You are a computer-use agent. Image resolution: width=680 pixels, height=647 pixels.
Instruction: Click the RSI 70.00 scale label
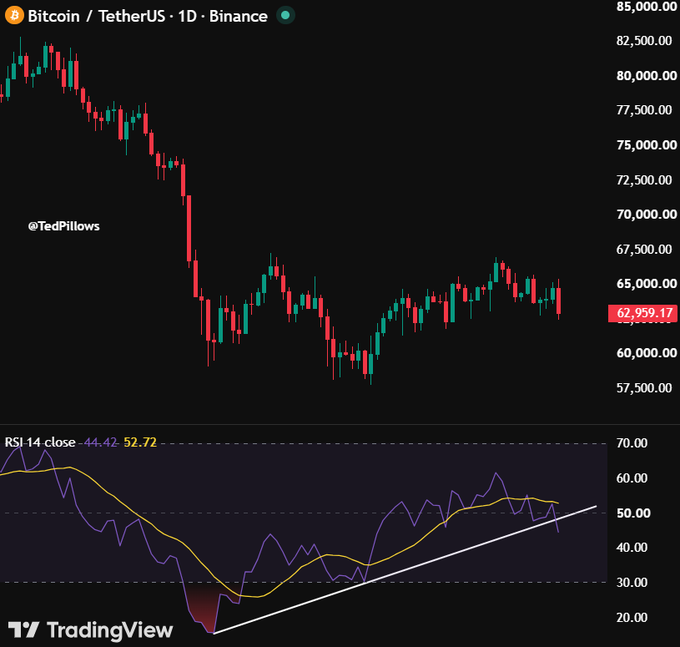632,443
